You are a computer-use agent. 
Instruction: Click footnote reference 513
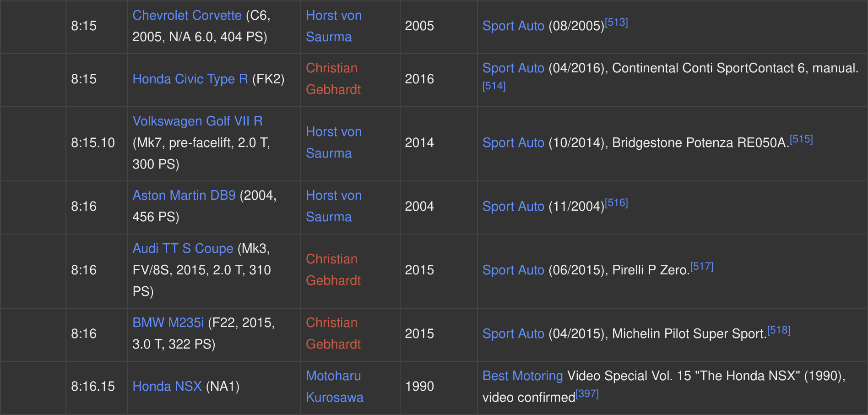coord(616,22)
